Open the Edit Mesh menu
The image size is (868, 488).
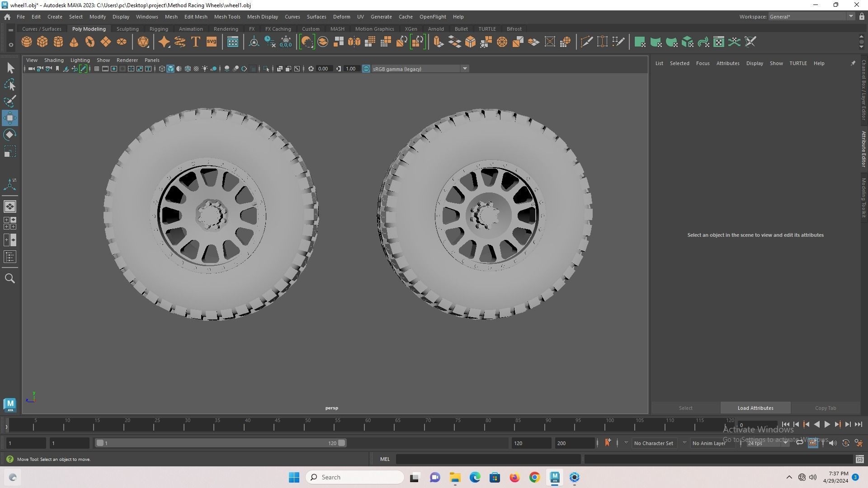coord(196,17)
